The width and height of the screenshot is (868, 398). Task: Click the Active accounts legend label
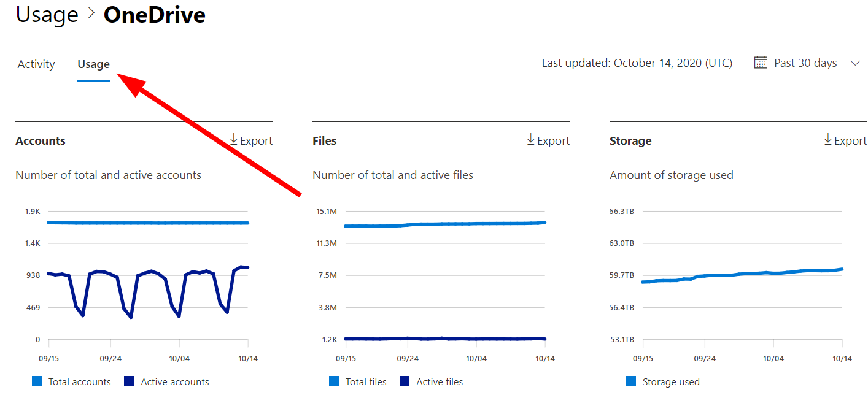[x=175, y=382]
